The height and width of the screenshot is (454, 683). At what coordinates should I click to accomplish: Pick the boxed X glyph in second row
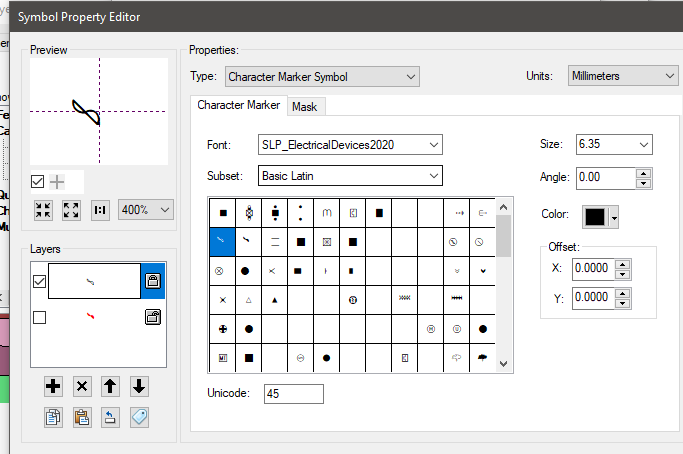click(x=327, y=242)
